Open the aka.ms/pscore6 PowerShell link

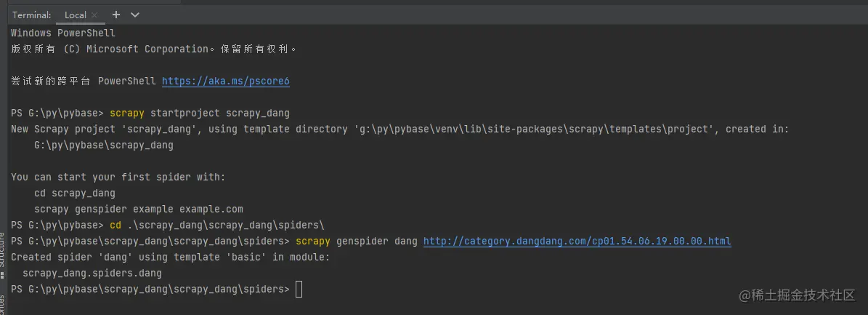click(x=225, y=81)
